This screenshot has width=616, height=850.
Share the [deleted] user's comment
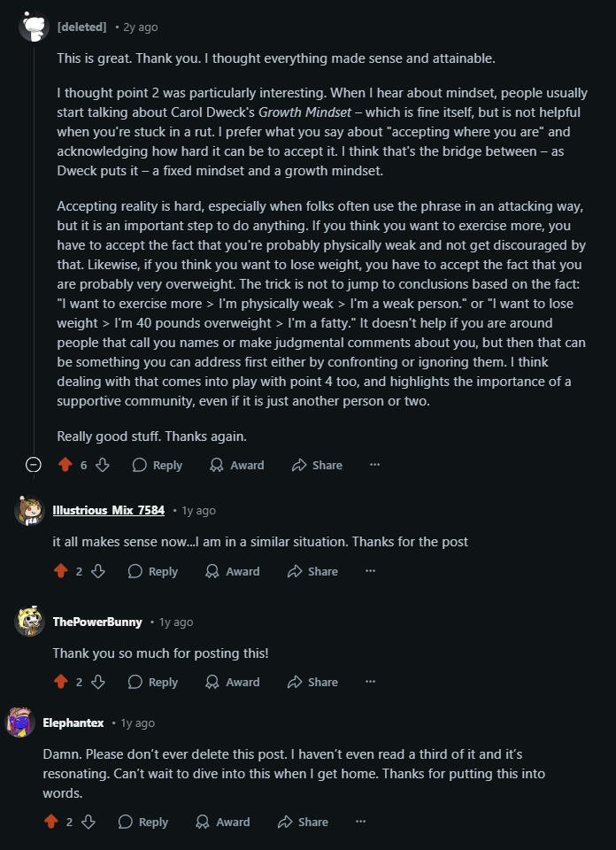317,465
